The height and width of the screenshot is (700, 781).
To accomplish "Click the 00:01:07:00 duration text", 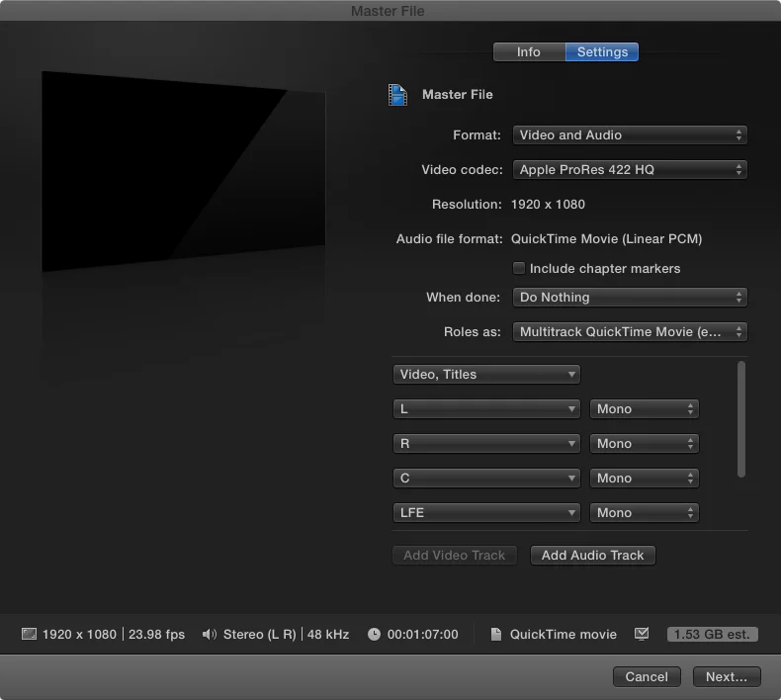I will tap(423, 634).
